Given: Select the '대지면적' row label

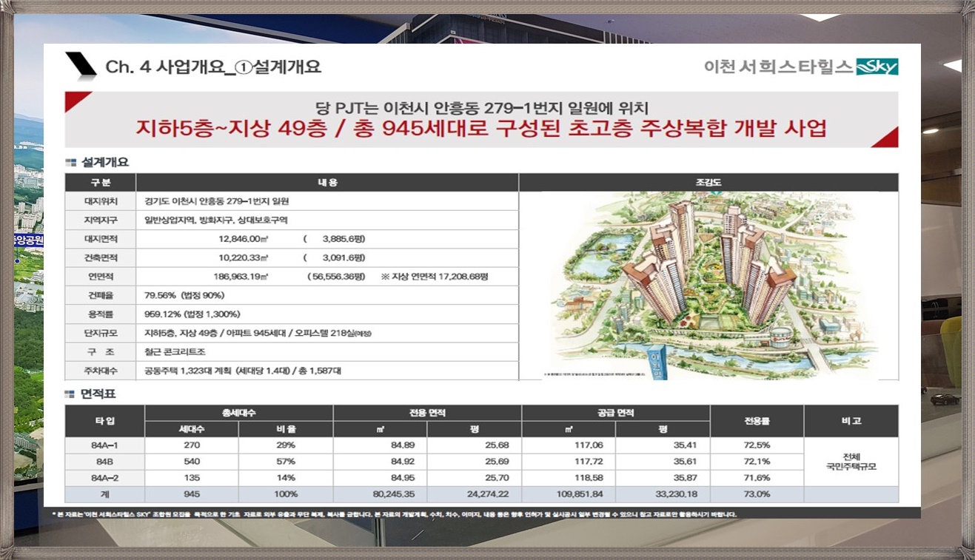Looking at the screenshot, I should coord(101,239).
